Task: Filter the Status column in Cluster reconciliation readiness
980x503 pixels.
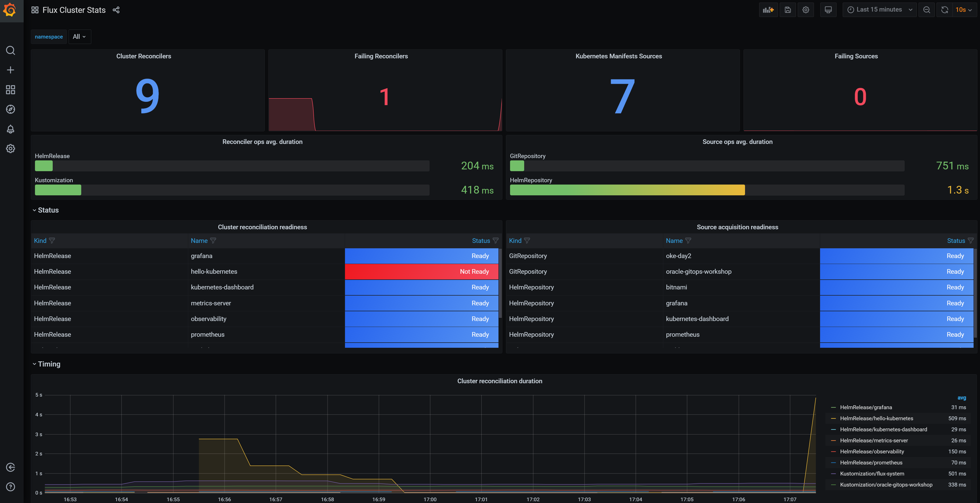Action: (495, 241)
